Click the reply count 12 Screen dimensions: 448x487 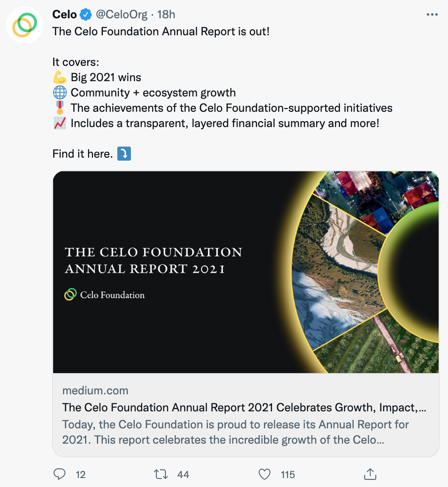tap(80, 474)
